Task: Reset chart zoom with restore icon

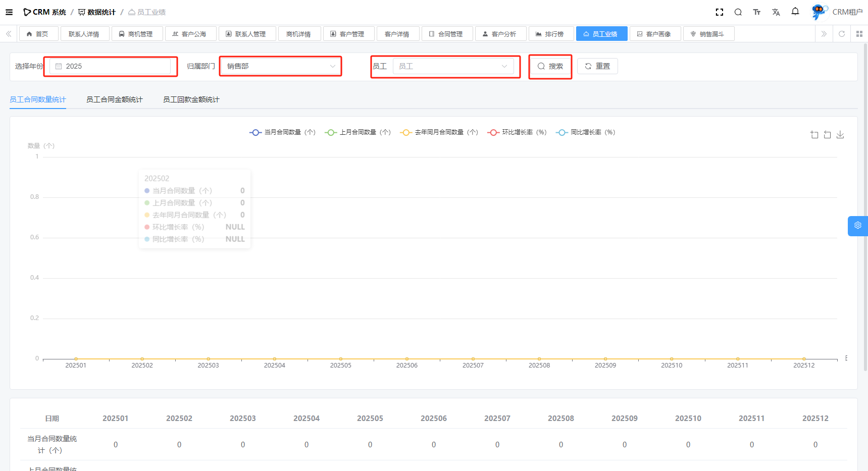Action: (827, 135)
